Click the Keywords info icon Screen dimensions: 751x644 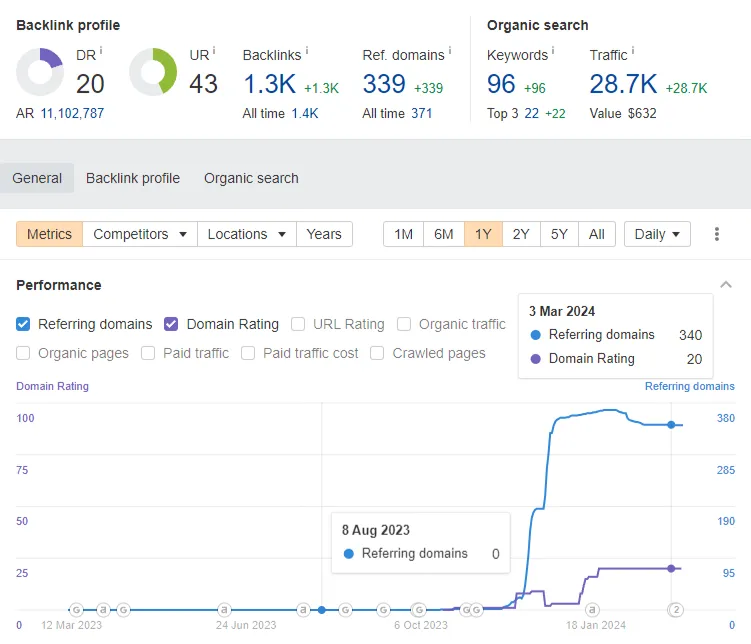553,50
